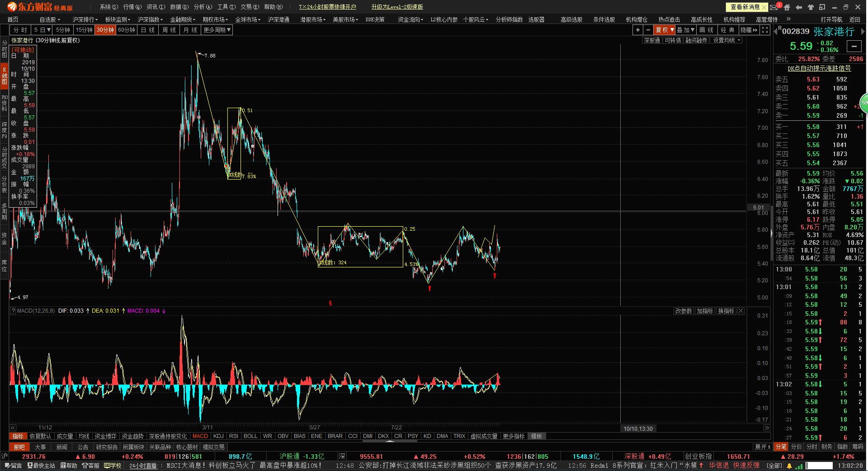Toggle the 经典 classic mode button
This screenshot has height=471, width=868.
pyautogui.click(x=727, y=30)
